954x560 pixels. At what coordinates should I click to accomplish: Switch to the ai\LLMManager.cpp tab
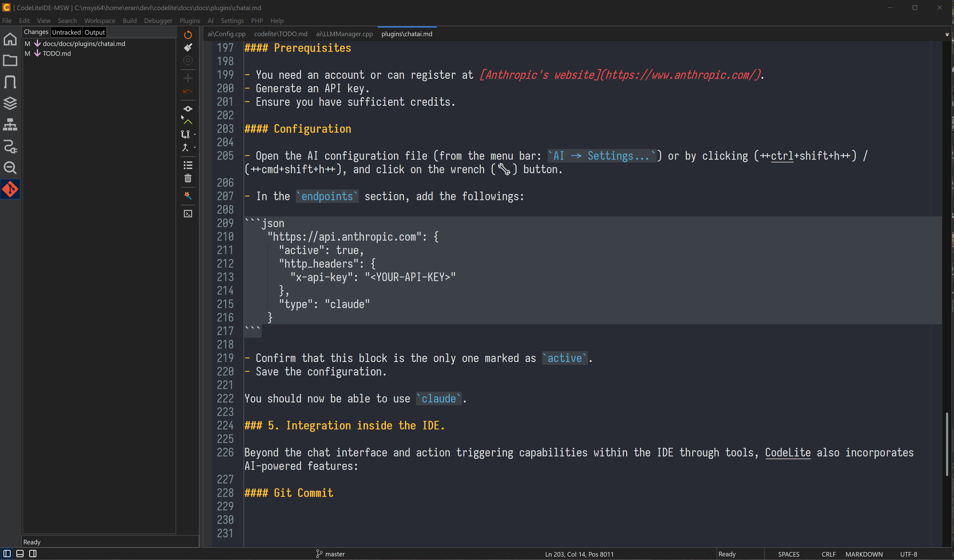click(x=344, y=34)
